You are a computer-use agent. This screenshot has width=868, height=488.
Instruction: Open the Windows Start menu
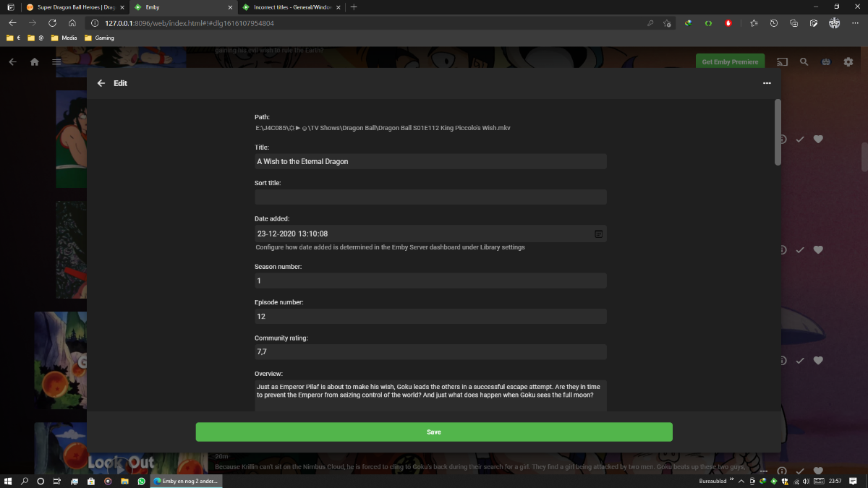pos(9,481)
